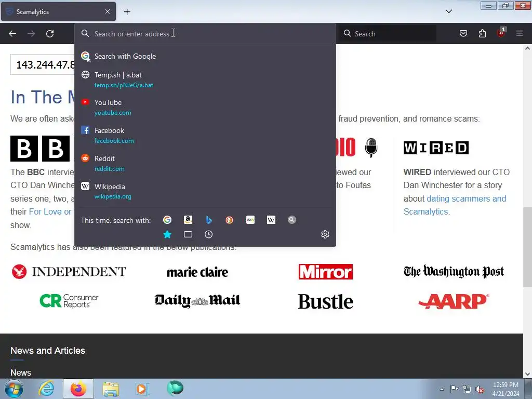Screen dimensions: 532x399
Task: Go back with the back arrow button
Action: click(12, 34)
